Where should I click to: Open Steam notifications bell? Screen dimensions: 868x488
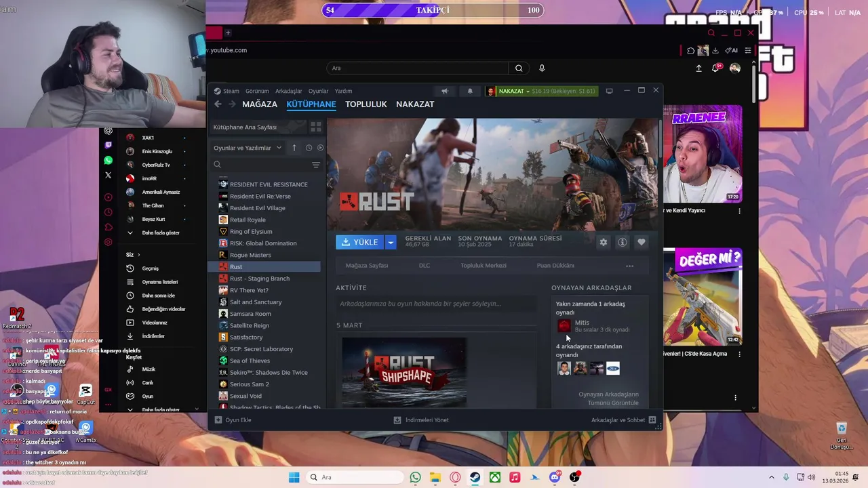(470, 91)
